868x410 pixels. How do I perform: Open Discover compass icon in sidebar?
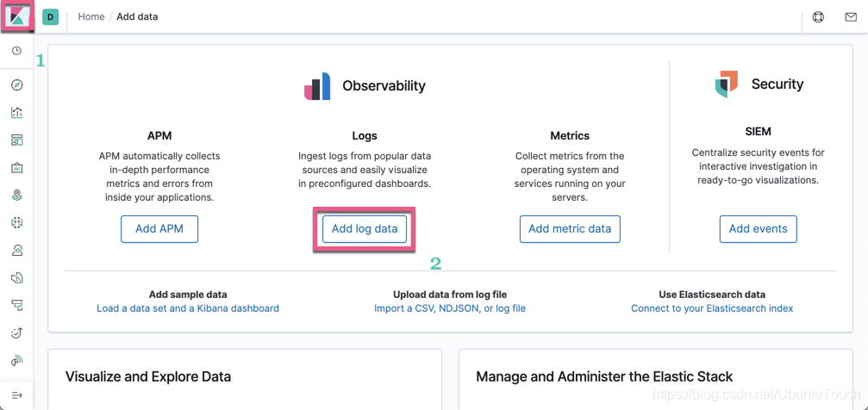[x=16, y=84]
